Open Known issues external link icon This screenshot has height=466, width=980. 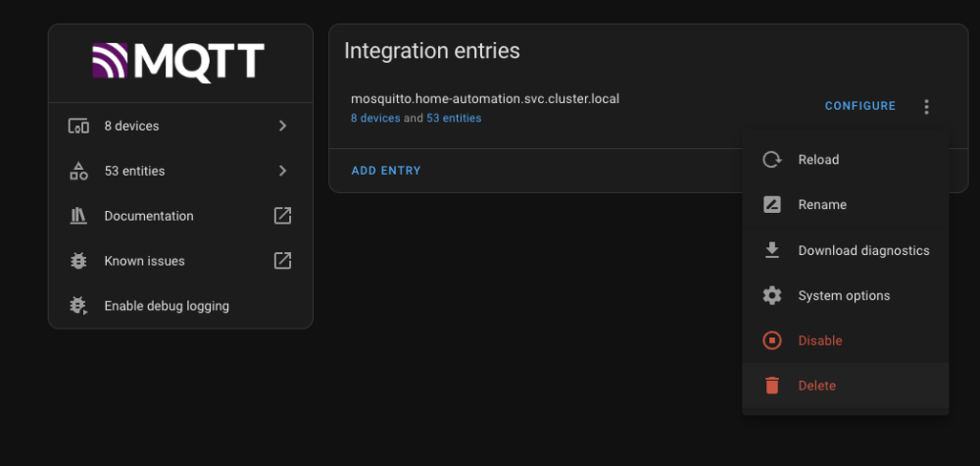pos(282,261)
